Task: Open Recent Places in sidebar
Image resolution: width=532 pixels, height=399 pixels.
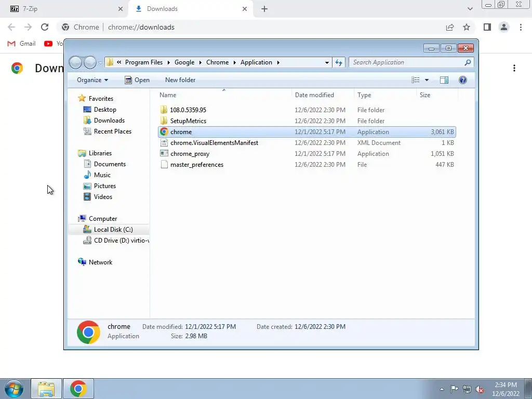Action: (112, 131)
